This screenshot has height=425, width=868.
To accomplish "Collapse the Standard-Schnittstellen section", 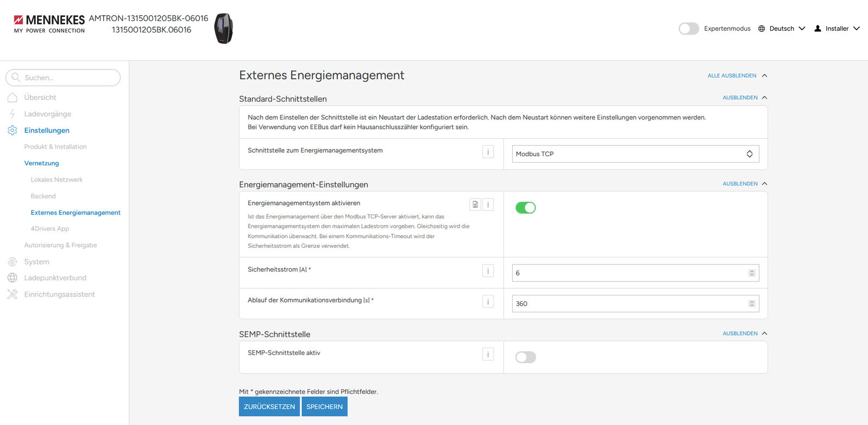I will (x=745, y=98).
